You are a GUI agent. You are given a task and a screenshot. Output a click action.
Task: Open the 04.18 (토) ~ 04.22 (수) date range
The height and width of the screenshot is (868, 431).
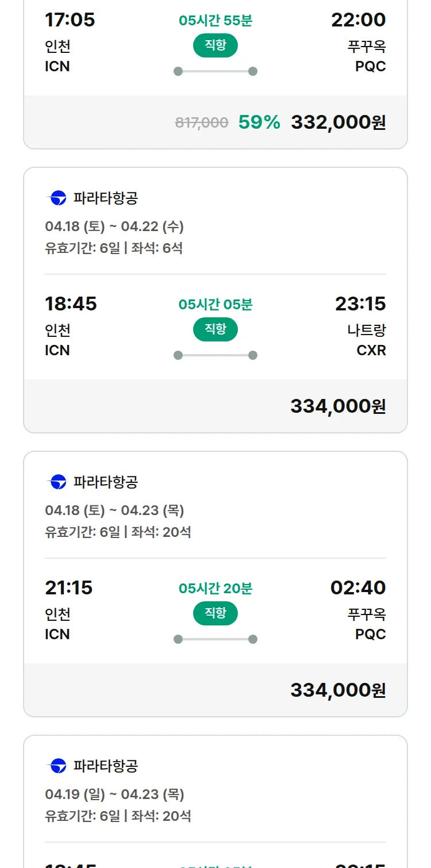click(x=114, y=226)
